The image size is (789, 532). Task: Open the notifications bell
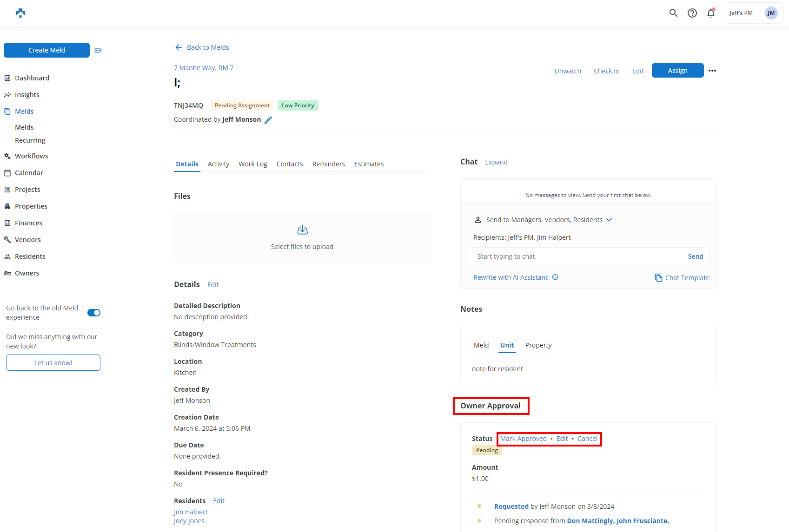pyautogui.click(x=711, y=13)
